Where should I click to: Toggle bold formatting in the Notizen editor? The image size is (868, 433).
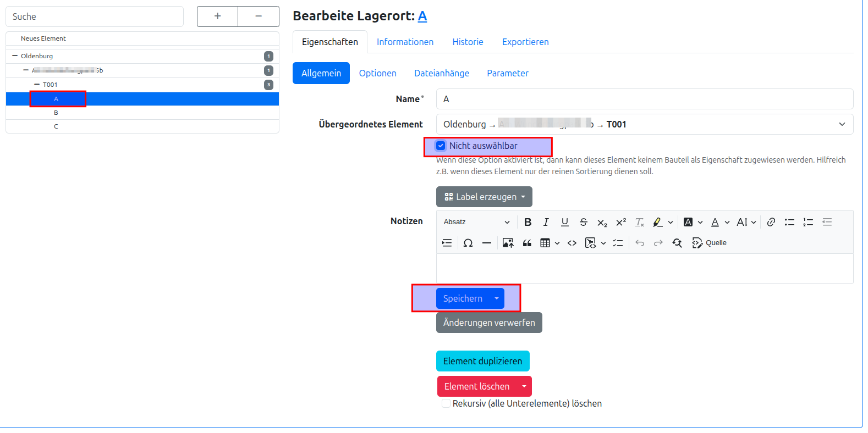click(528, 222)
